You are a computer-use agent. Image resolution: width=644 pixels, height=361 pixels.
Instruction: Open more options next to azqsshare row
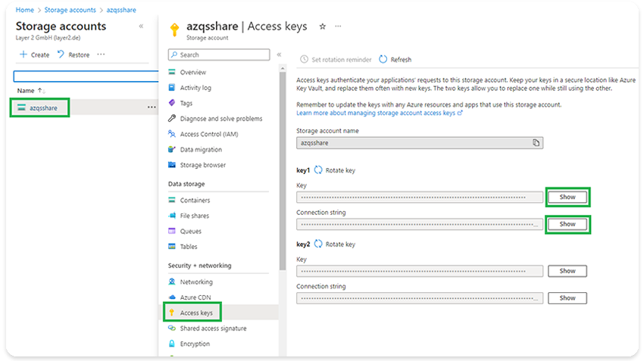152,107
